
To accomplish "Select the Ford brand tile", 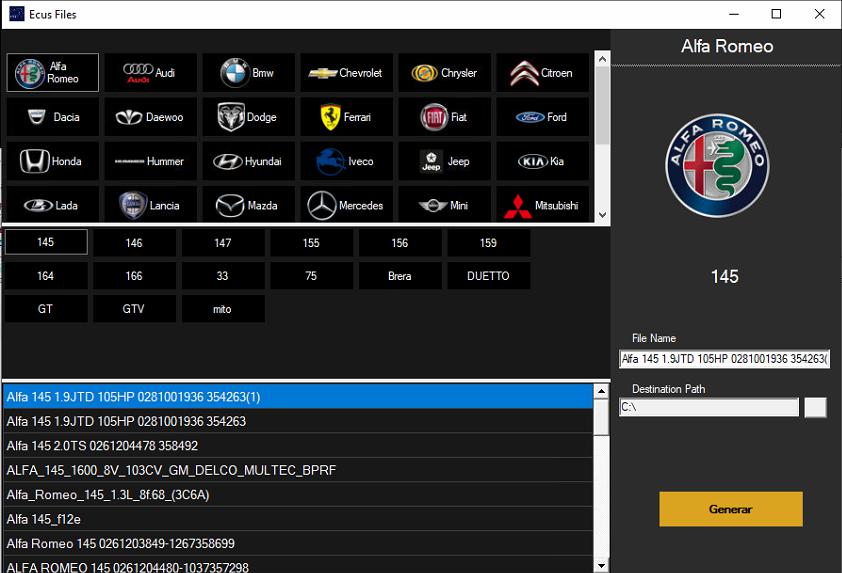I will (542, 117).
